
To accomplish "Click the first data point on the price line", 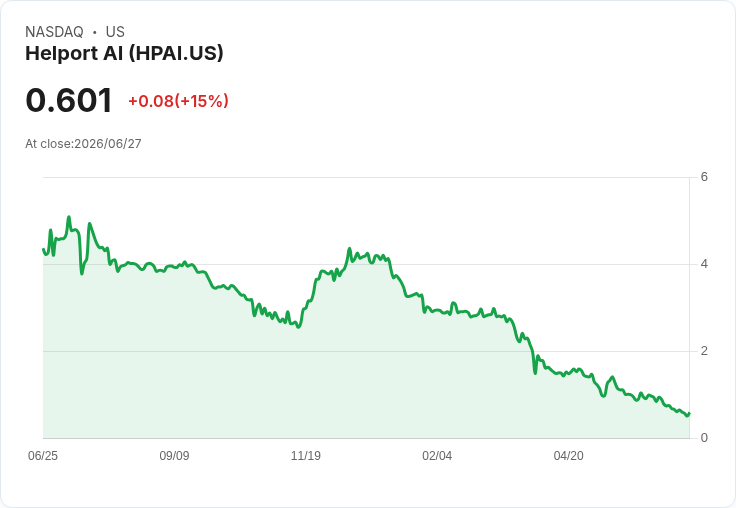I will [43, 249].
